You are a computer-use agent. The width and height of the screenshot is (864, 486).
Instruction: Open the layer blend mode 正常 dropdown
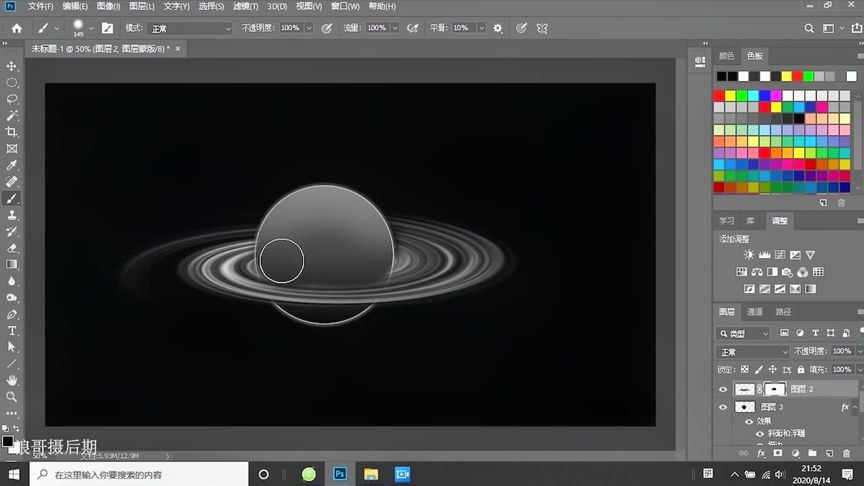point(753,352)
